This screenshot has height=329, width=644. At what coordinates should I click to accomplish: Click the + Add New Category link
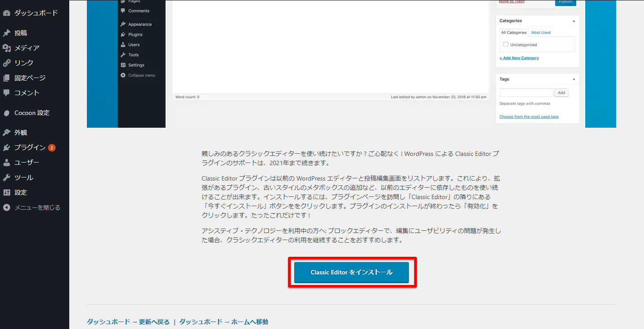pyautogui.click(x=519, y=58)
